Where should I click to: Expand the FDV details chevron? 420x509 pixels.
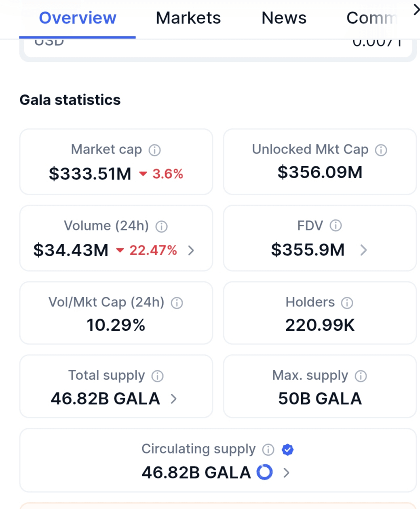[363, 250]
